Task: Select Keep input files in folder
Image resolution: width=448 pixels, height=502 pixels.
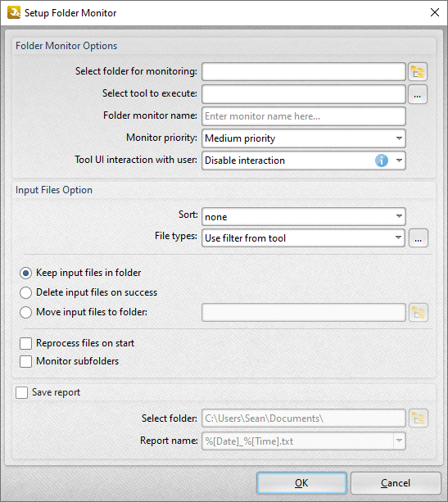Action: (x=80, y=273)
